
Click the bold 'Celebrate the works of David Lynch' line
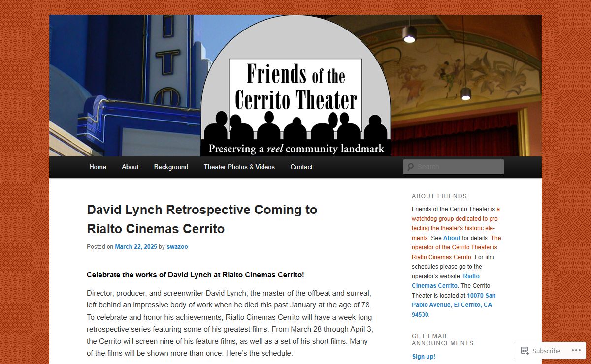[x=196, y=275]
